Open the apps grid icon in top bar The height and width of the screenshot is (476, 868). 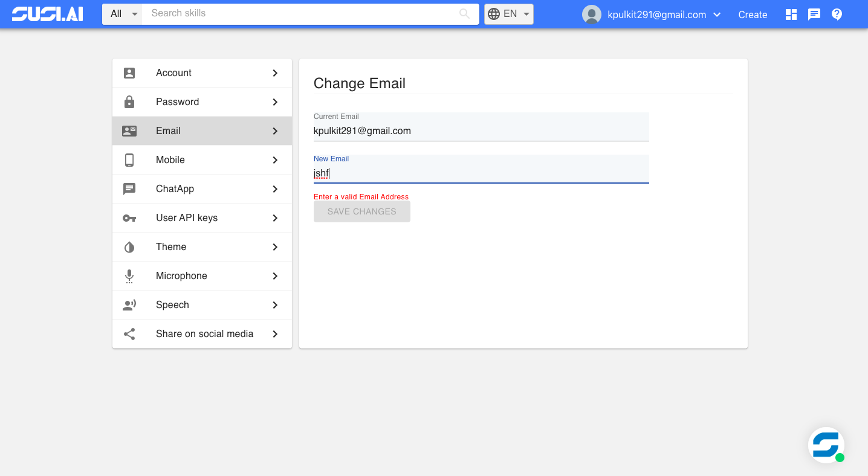click(791, 14)
